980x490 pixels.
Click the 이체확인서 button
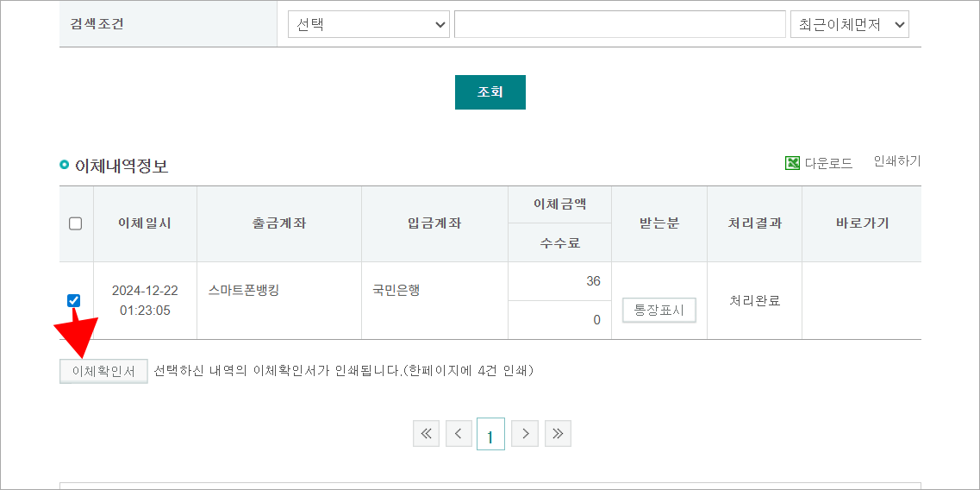click(103, 371)
